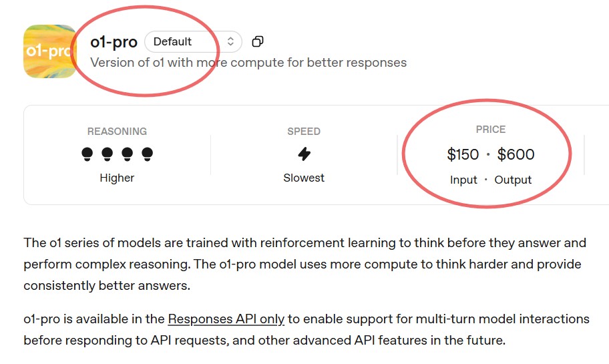Open the Default version dropdown

[x=192, y=41]
